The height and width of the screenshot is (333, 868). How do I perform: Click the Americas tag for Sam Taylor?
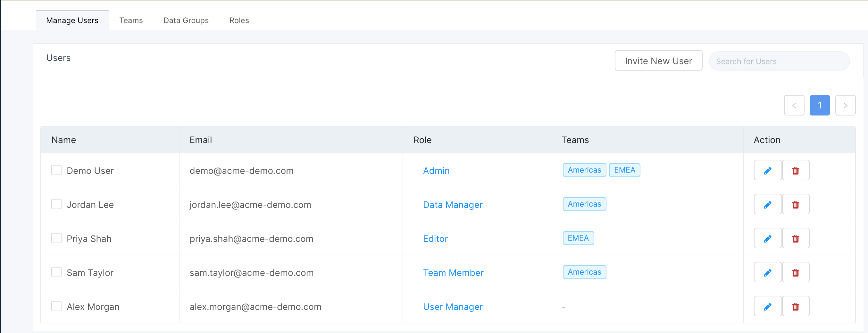pyautogui.click(x=585, y=272)
